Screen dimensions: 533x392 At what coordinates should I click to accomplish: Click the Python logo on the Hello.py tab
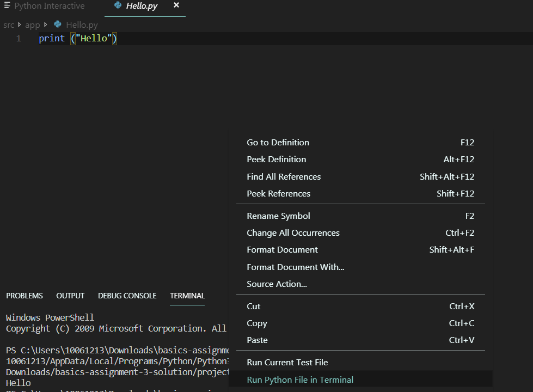[x=119, y=7]
